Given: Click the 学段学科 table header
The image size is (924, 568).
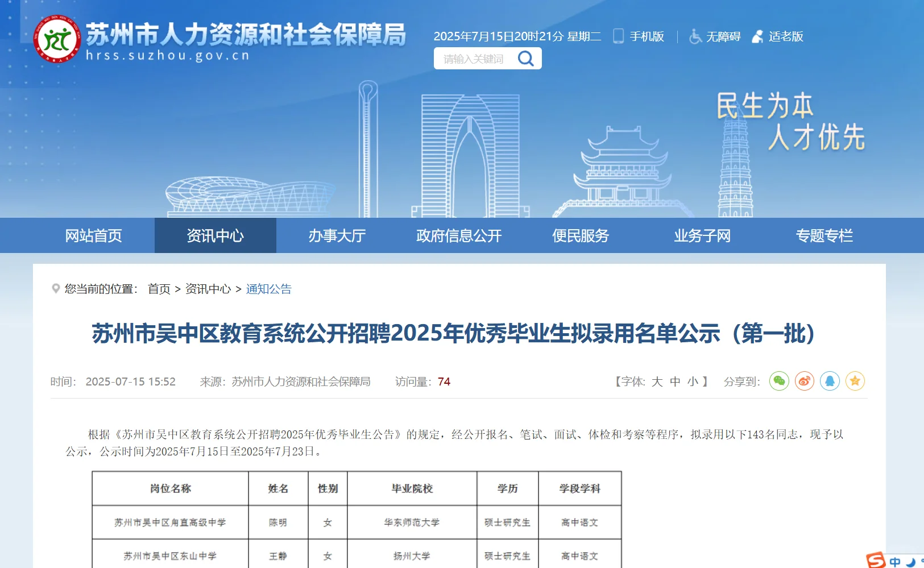Looking at the screenshot, I should [579, 488].
